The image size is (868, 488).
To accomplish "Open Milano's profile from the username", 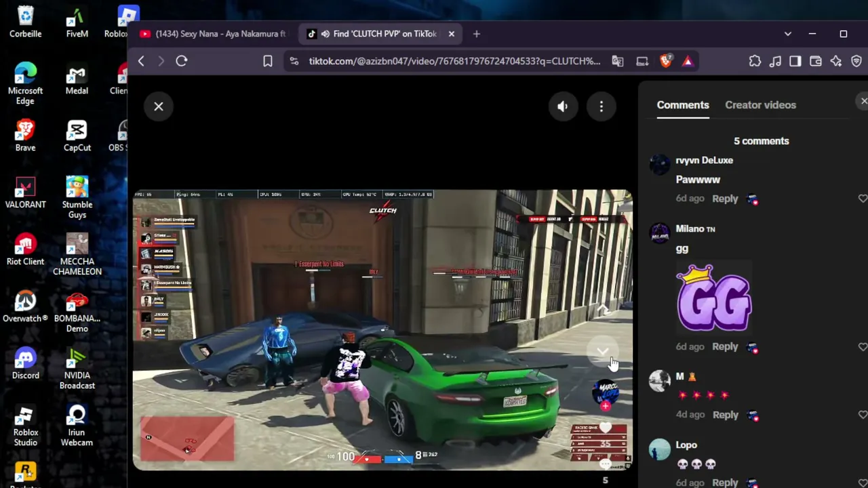I will coord(695,229).
